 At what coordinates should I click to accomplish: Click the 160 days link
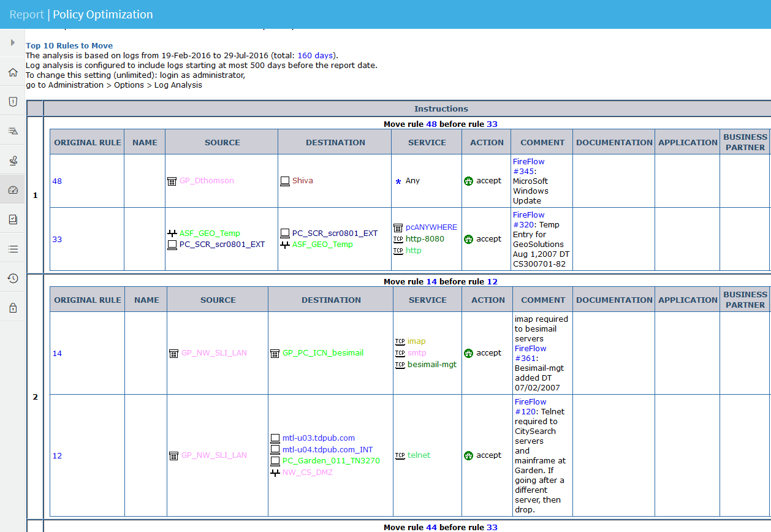316,56
